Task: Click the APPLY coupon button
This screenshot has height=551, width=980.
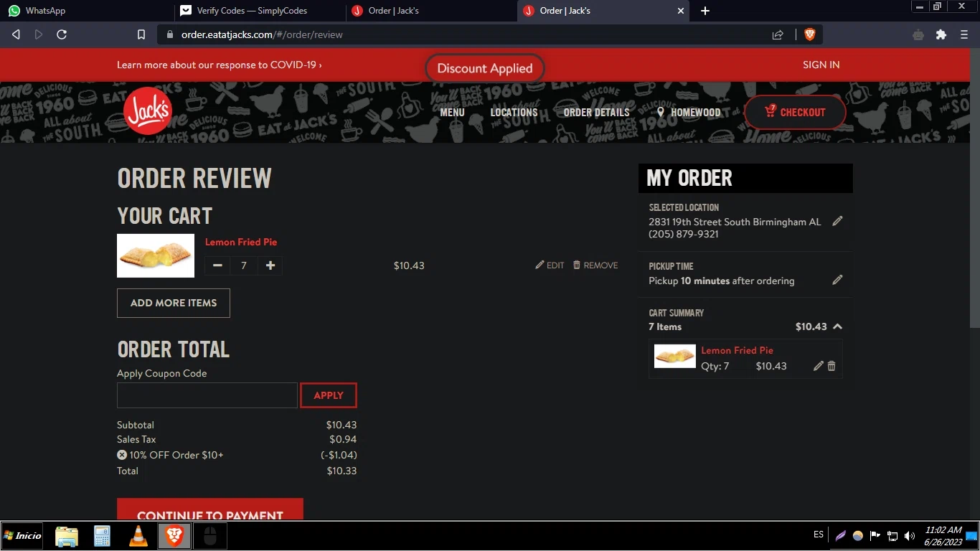Action: click(329, 395)
